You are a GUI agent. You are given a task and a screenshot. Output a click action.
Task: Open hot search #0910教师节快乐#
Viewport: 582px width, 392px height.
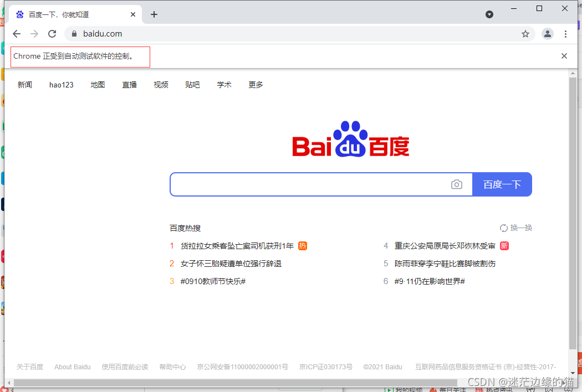213,281
